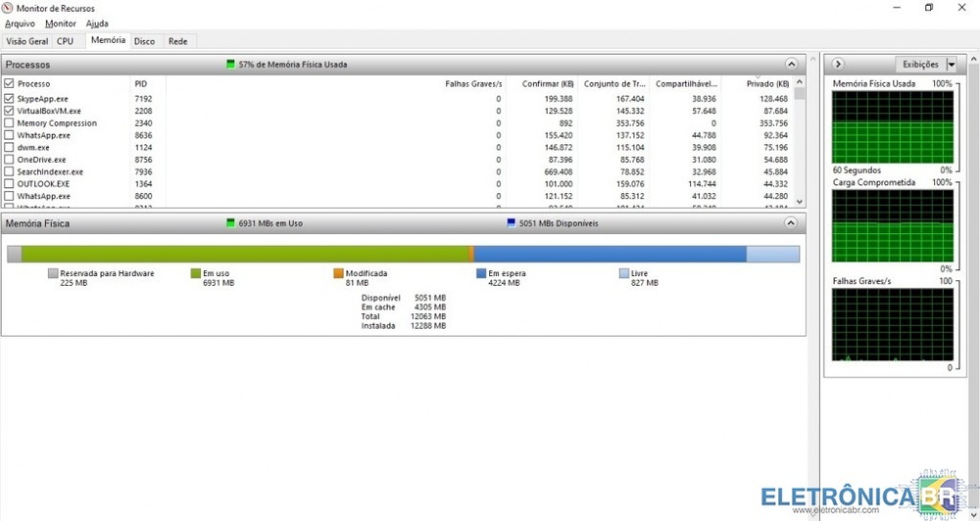
Task: Click the process list vertical scrollbar
Action: [x=800, y=147]
